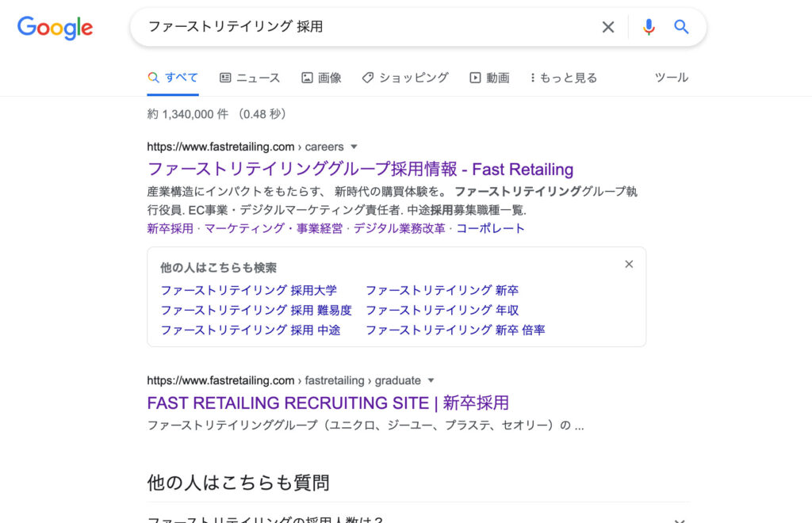Open the FAST RETAILING RECRUITING SITE result
The image size is (812, 523).
pyautogui.click(x=327, y=403)
